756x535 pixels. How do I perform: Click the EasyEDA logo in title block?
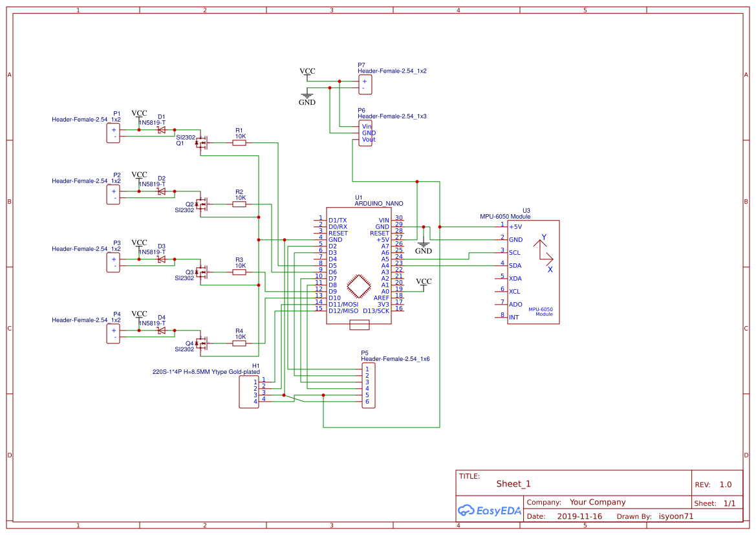[x=490, y=510]
